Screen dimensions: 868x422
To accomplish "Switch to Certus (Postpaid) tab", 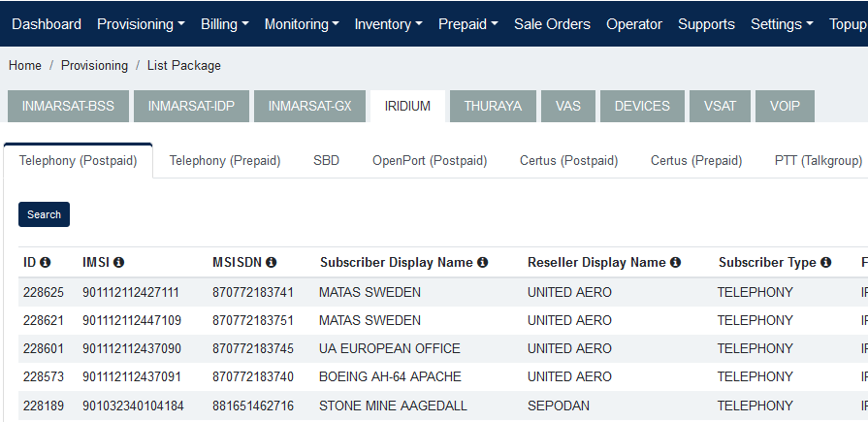I will [x=568, y=161].
